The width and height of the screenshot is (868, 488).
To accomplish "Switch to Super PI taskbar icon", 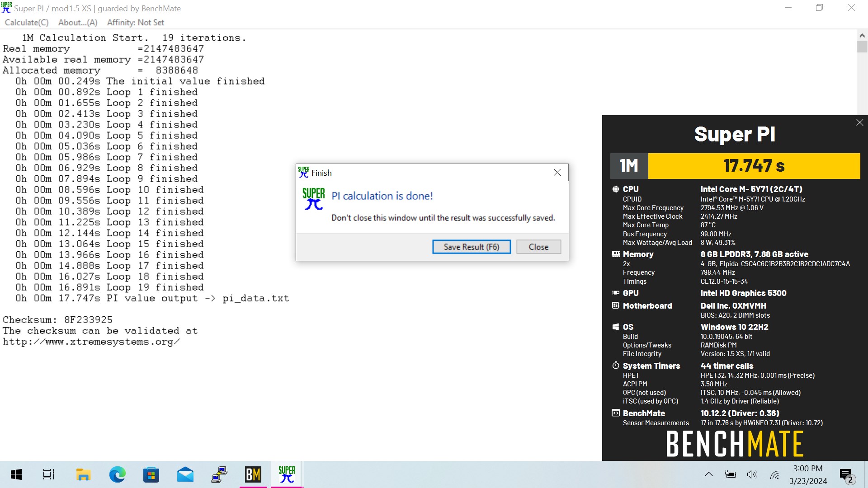I will tap(287, 474).
